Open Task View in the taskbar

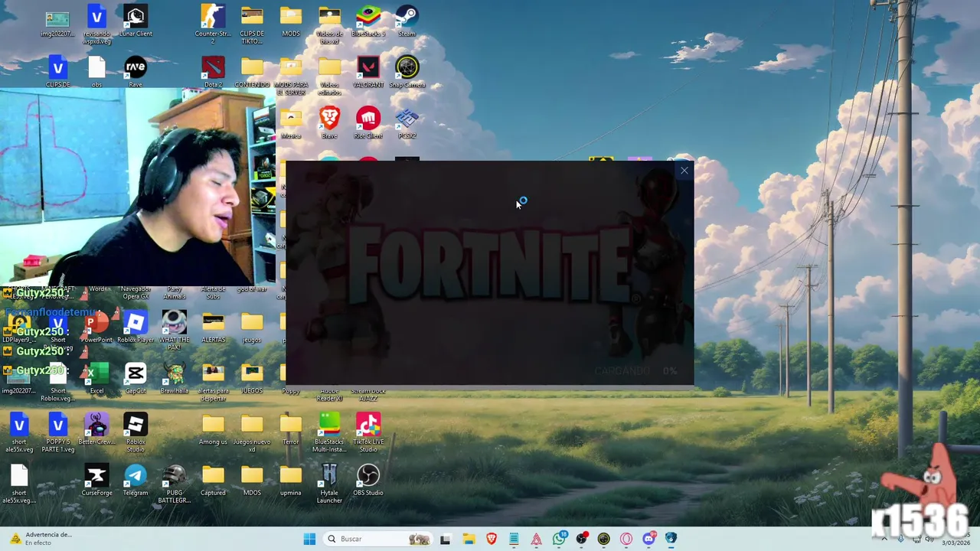pos(446,539)
